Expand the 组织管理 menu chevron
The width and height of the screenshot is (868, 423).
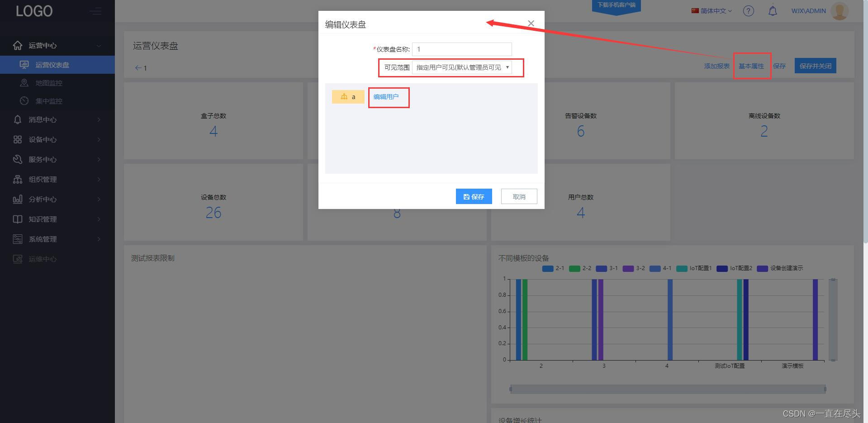pyautogui.click(x=99, y=179)
